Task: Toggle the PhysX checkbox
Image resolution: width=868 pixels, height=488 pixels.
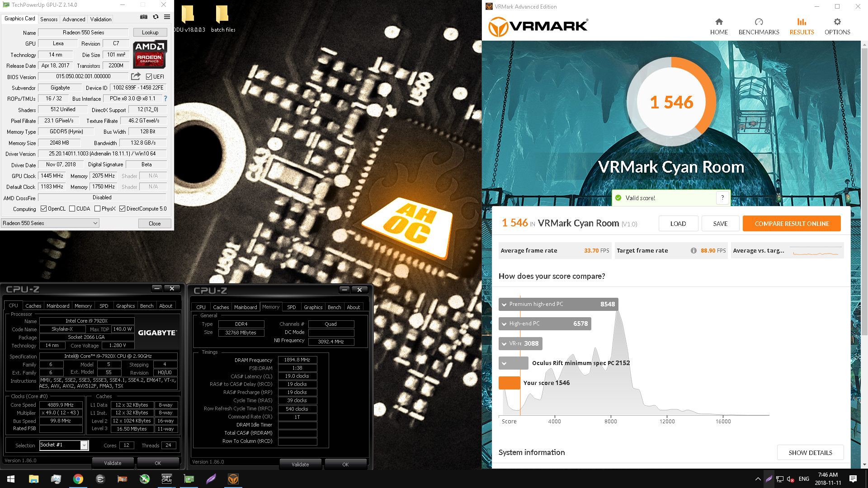Action: [97, 209]
